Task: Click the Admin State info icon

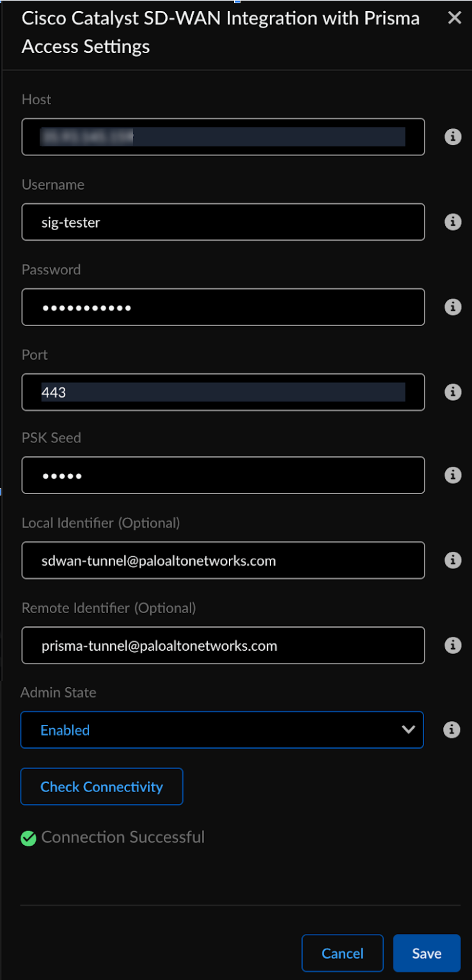Action: [x=452, y=729]
